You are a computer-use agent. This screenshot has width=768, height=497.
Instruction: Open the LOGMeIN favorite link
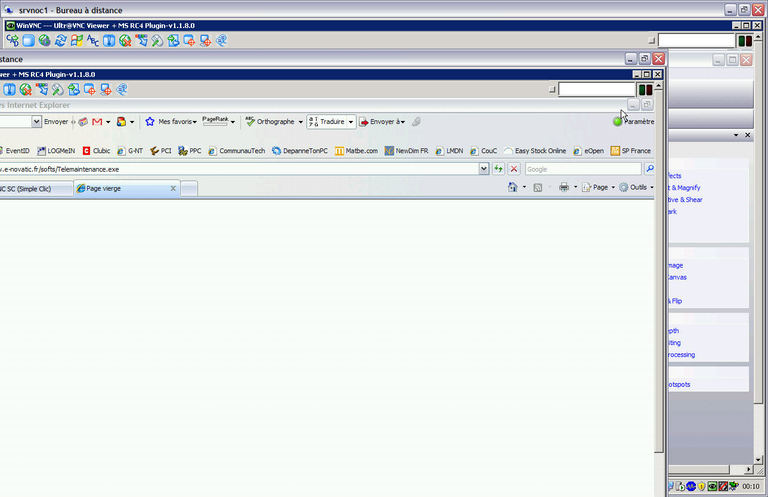(56, 151)
